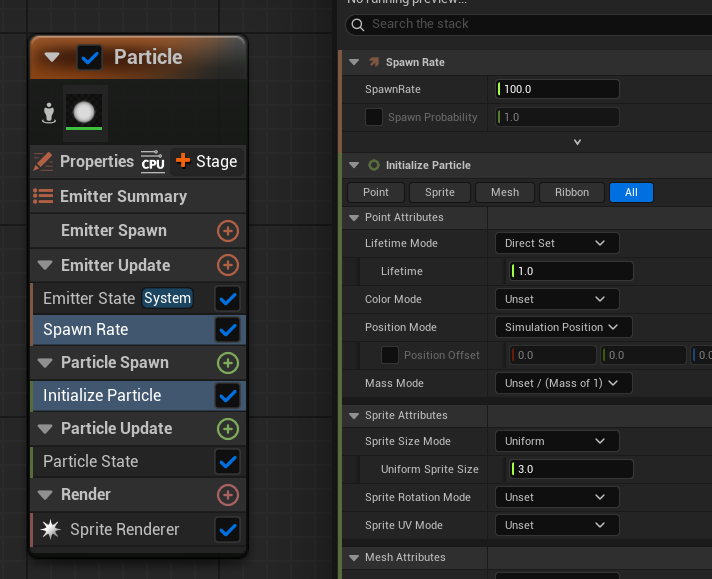The height and width of the screenshot is (579, 712).
Task: Click the Stage add button
Action: pyautogui.click(x=206, y=161)
